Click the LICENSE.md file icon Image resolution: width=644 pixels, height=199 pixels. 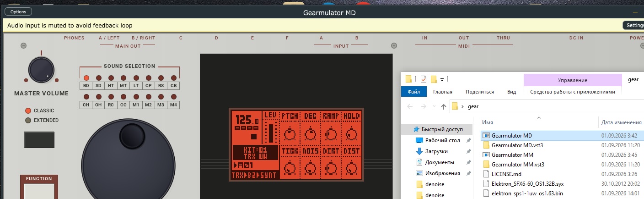coord(487,174)
